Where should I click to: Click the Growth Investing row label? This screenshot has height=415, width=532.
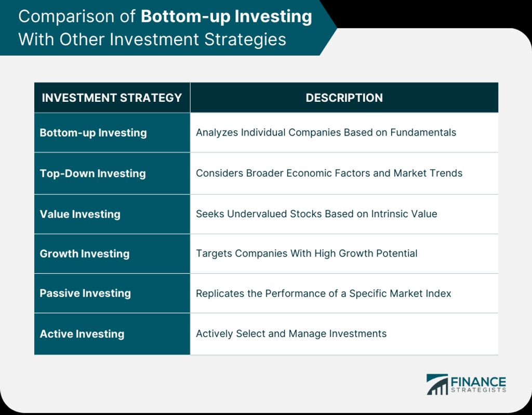click(85, 253)
